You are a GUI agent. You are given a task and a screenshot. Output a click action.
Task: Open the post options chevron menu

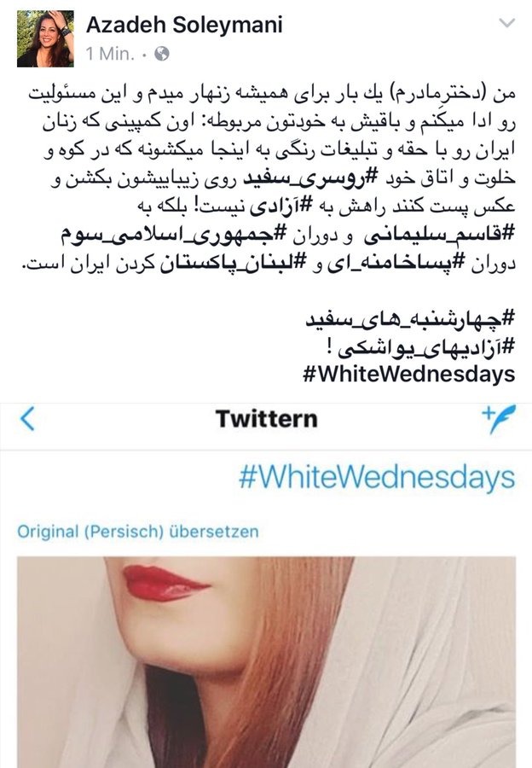(x=506, y=23)
